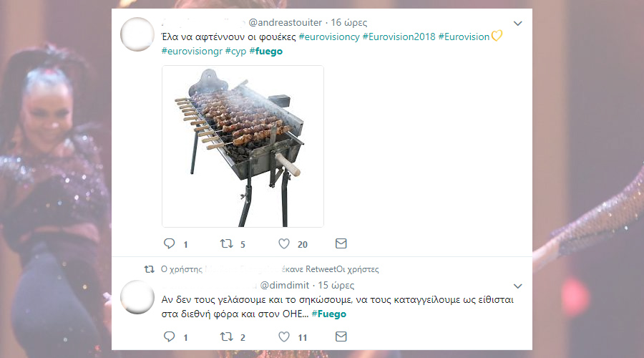The width and height of the screenshot is (644, 358).
Task: Open the #Eurovision2018 hashtag link
Action: pos(399,37)
